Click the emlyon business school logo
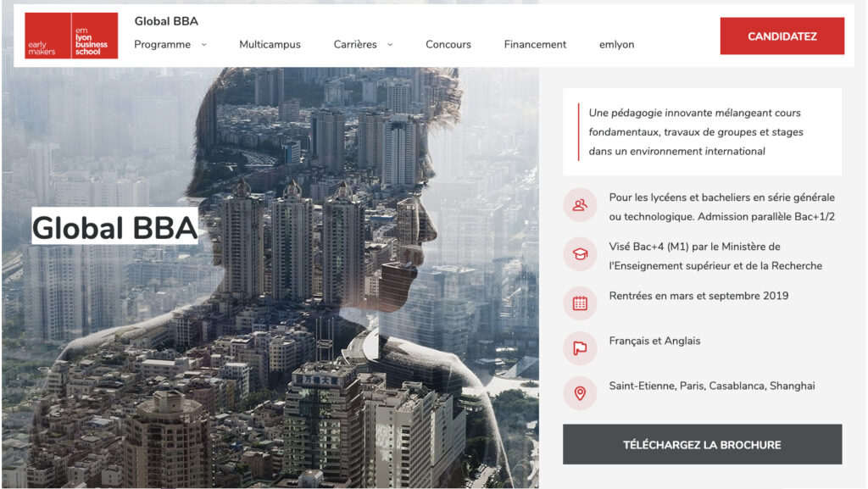The height and width of the screenshot is (489, 868). (71, 36)
